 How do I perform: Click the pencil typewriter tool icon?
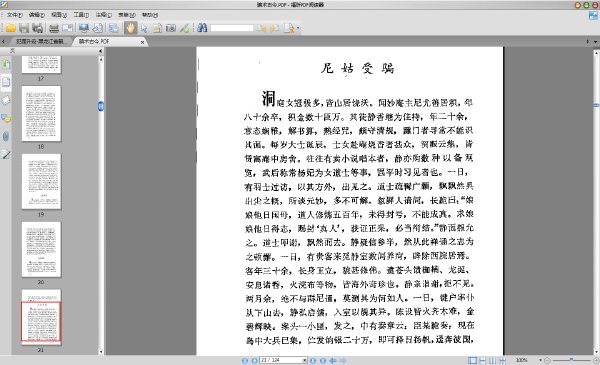pyautogui.click(x=184, y=28)
